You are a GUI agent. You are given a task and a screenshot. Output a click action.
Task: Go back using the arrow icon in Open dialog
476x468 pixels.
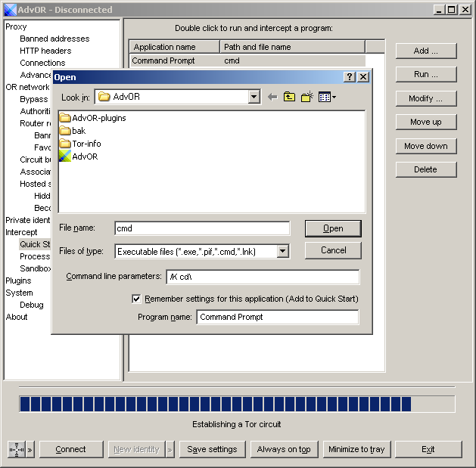pyautogui.click(x=272, y=97)
